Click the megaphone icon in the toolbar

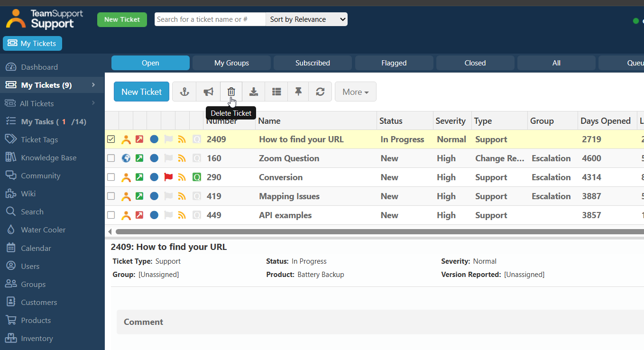pyautogui.click(x=208, y=92)
